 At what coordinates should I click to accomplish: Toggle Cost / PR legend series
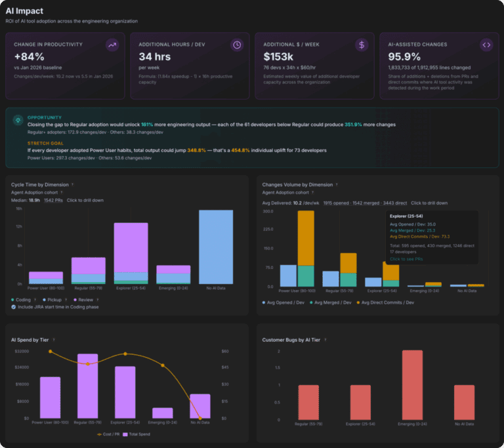[x=108, y=434]
